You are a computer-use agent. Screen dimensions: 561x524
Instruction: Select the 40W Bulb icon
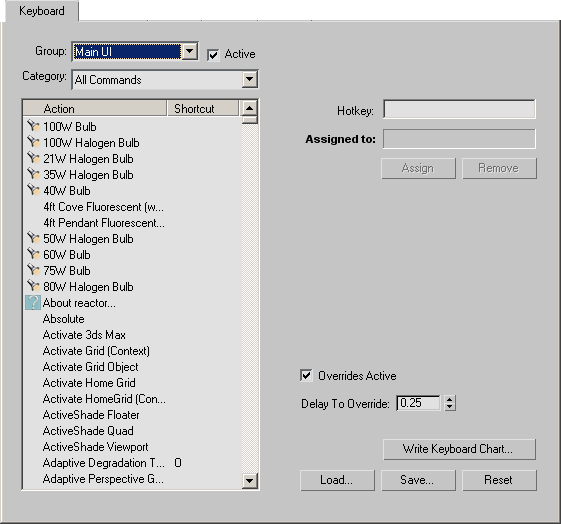[x=33, y=190]
